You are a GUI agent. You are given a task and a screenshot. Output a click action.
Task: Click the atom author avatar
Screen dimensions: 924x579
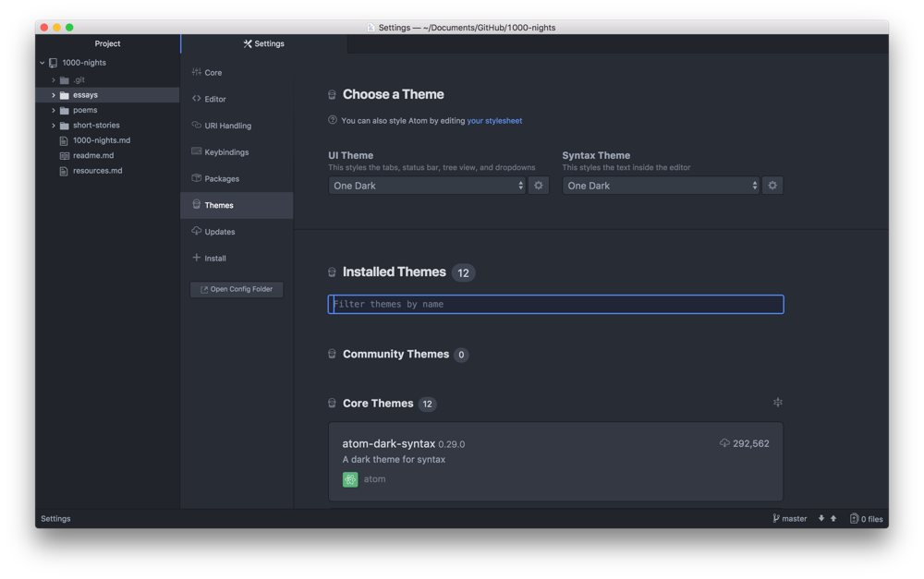[x=350, y=479]
